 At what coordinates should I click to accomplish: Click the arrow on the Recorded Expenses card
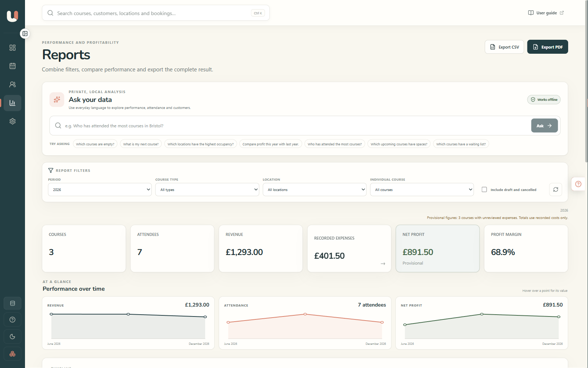click(x=383, y=264)
